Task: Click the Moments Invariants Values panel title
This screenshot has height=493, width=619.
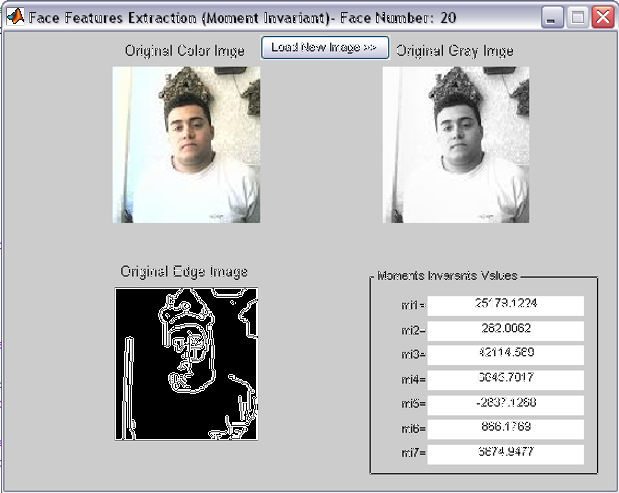Action: [447, 276]
